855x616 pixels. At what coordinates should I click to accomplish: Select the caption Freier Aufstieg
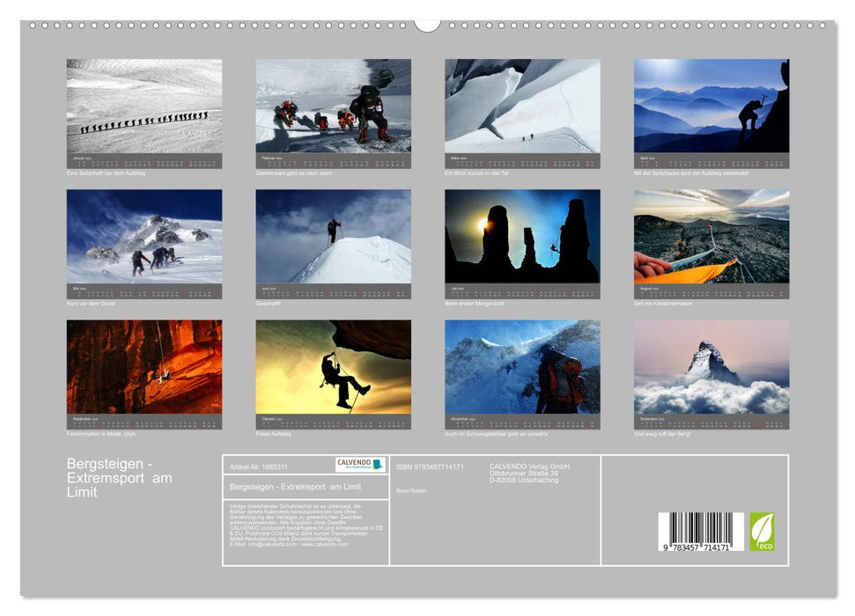click(274, 431)
